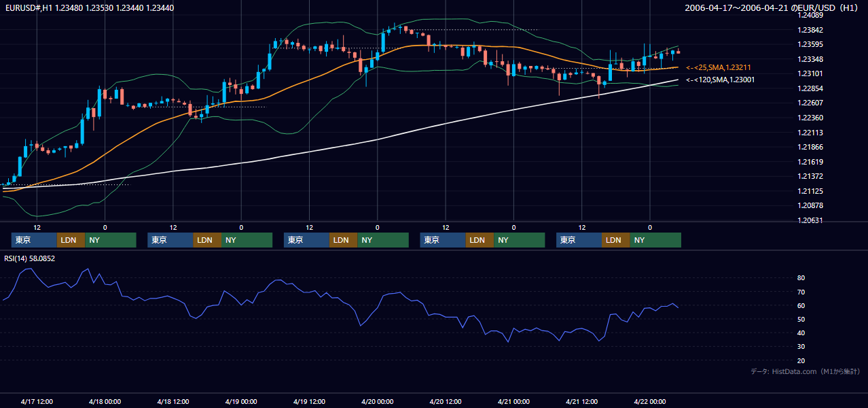Select the 4/20 00:00 time axis label
Image resolution: width=868 pixels, height=408 pixels.
coord(378,402)
